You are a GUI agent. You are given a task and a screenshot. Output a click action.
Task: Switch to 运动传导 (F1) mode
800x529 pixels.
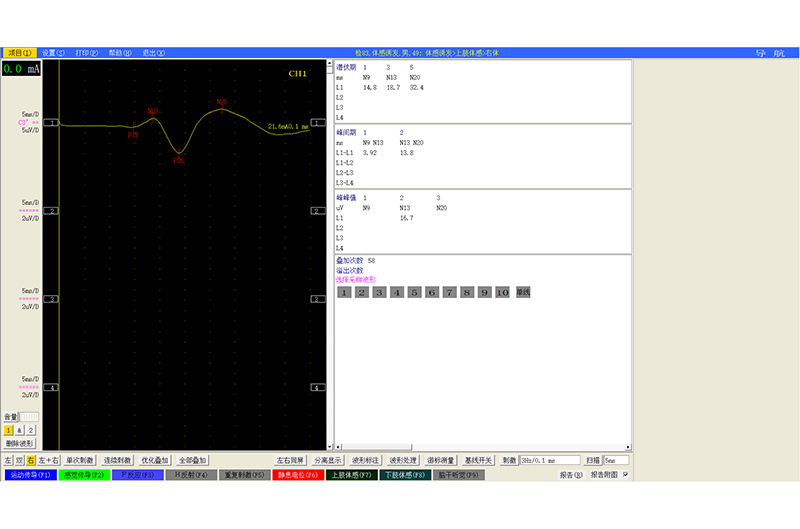click(27, 475)
